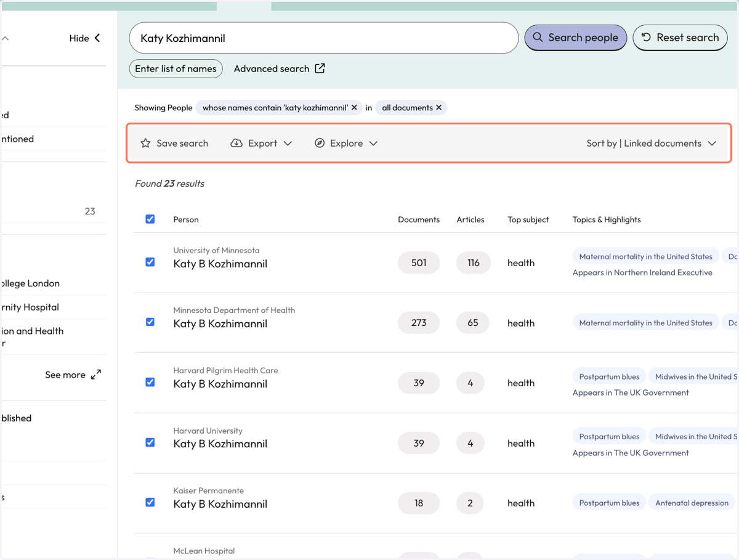The width and height of the screenshot is (739, 560).
Task: Click the compass icon beside Explore
Action: (320, 143)
